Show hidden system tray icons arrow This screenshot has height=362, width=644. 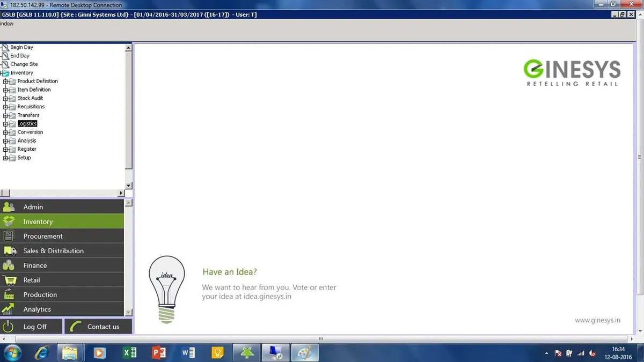click(546, 353)
